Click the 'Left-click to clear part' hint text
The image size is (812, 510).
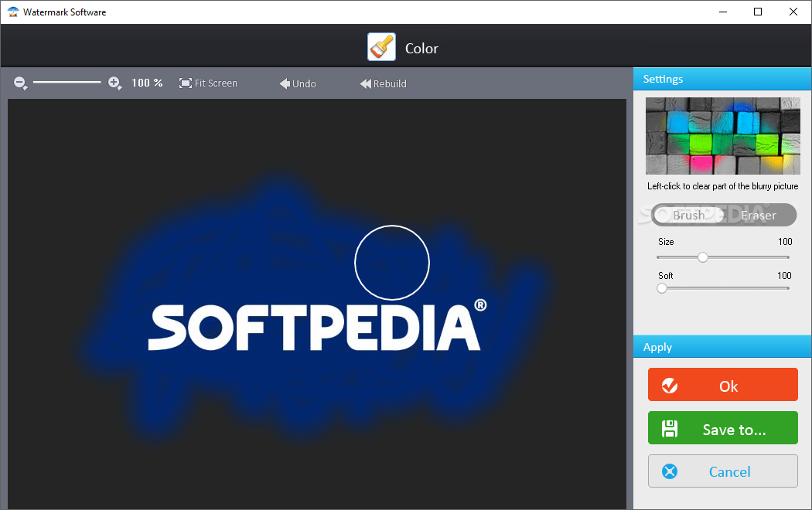(722, 186)
